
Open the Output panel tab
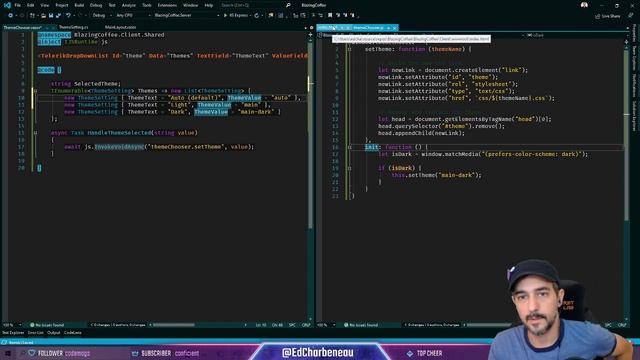(x=53, y=333)
